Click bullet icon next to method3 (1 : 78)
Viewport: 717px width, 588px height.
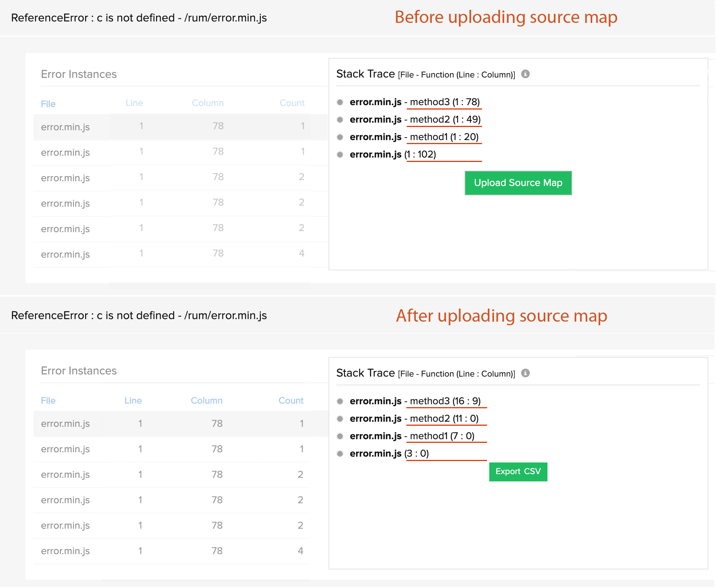[340, 102]
